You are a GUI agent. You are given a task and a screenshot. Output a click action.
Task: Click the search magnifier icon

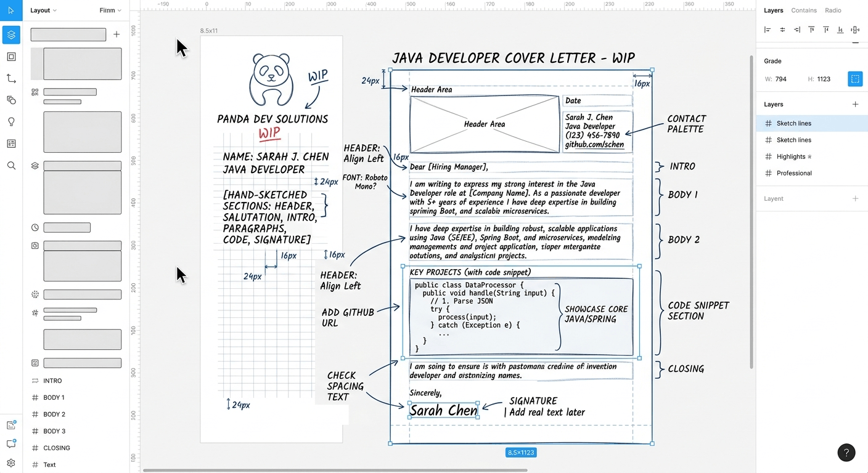[11, 166]
